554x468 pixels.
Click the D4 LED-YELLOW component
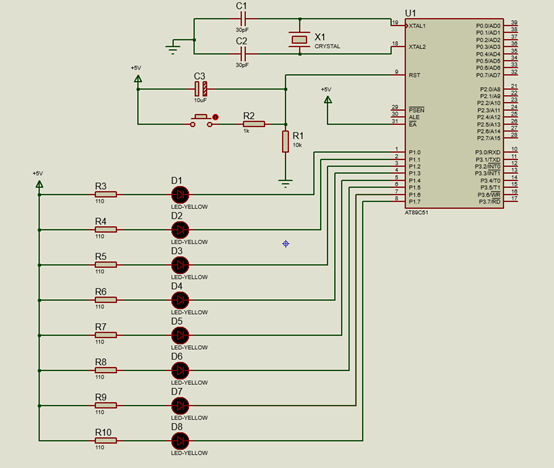click(180, 300)
